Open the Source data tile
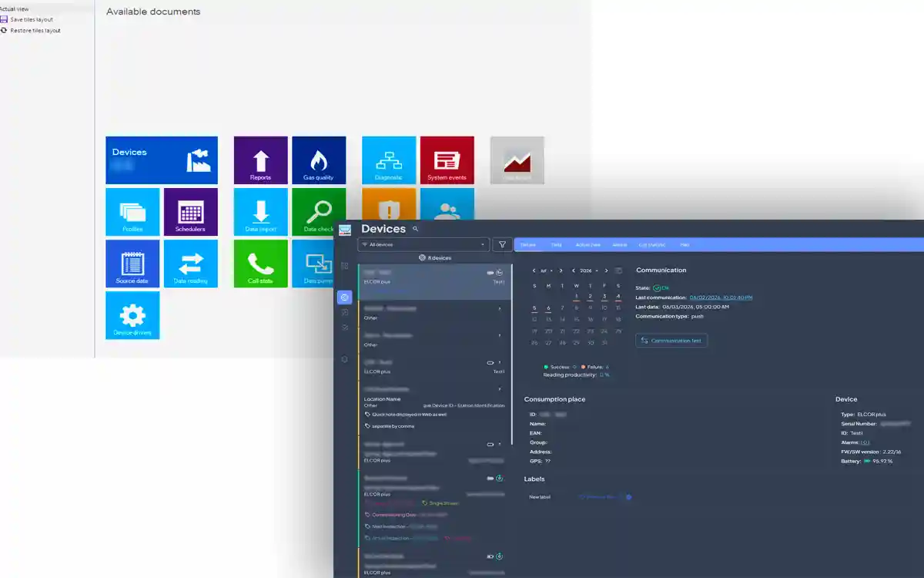924x578 pixels. click(x=132, y=264)
